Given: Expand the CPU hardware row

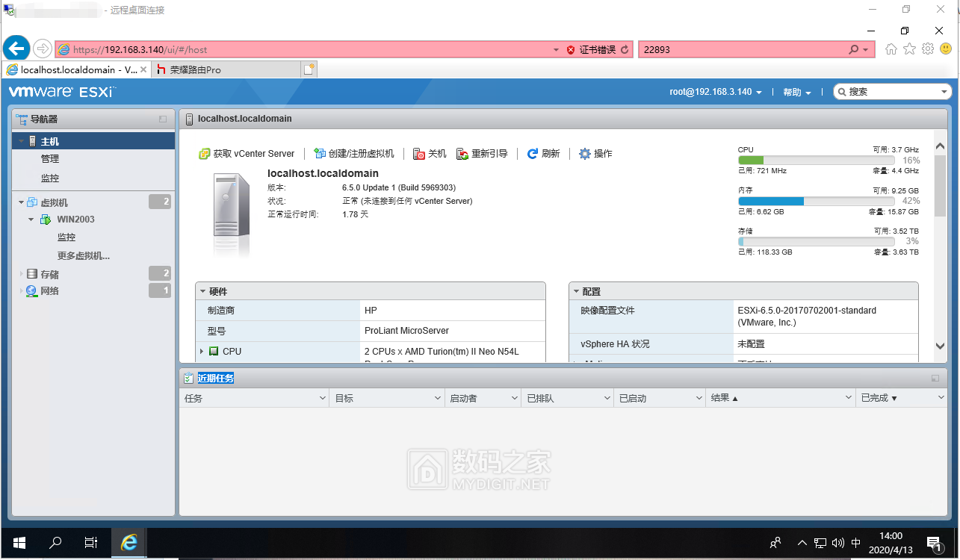Looking at the screenshot, I should pos(202,351).
